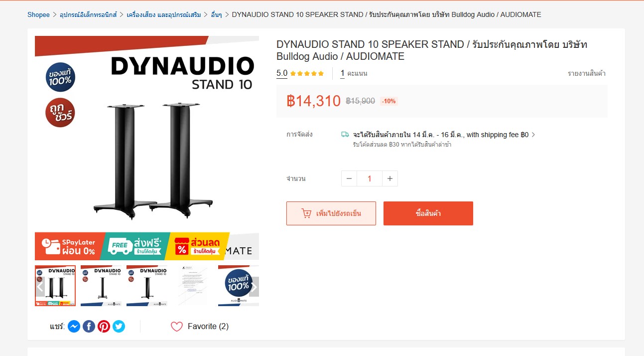
Task: Share product on Pinterest icon
Action: [x=104, y=327]
